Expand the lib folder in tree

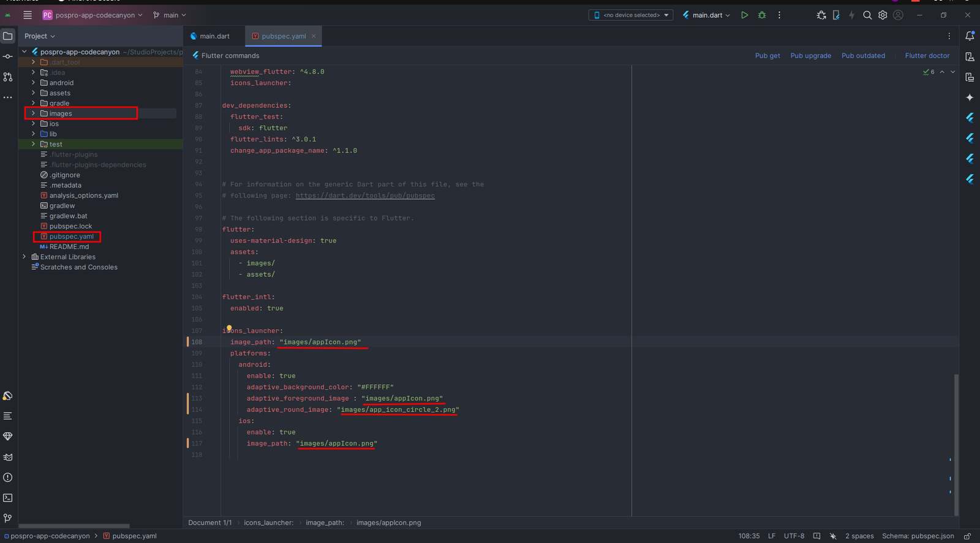coord(33,134)
